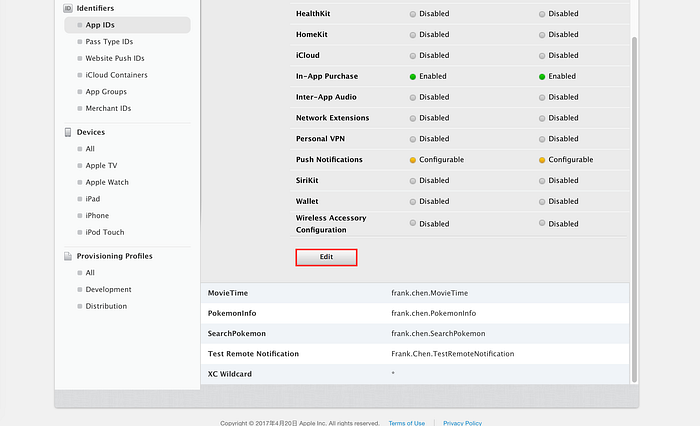This screenshot has height=426, width=700.
Task: Select the SearchPokemon app ID row
Action: coord(415,334)
